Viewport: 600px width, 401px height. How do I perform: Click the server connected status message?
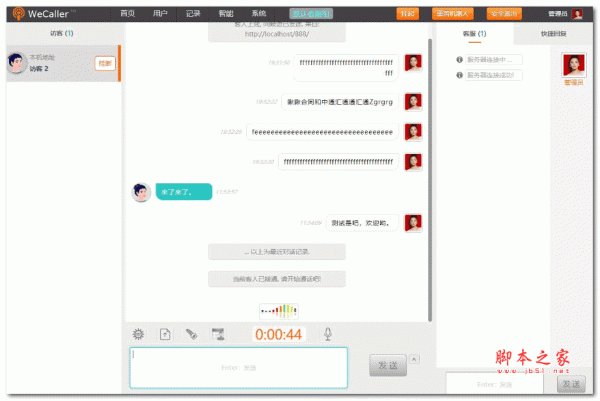coord(494,75)
